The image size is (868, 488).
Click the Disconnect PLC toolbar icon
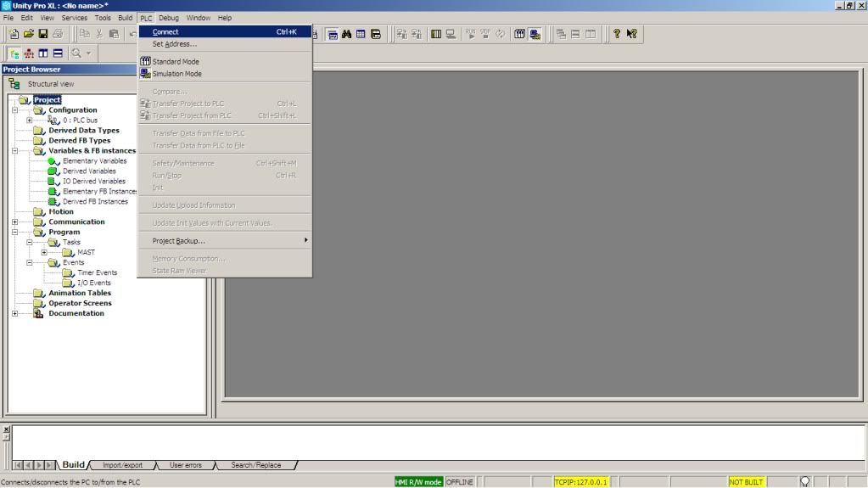(451, 34)
